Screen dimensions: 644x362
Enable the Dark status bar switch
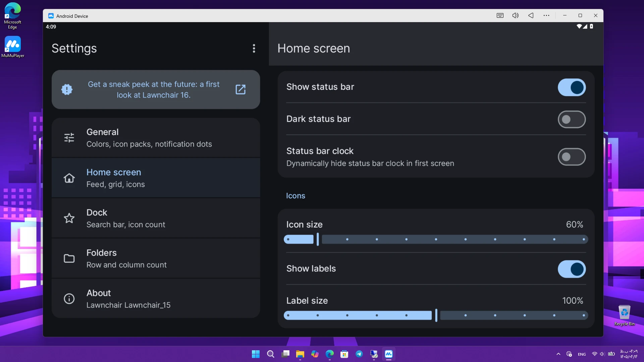click(x=572, y=119)
